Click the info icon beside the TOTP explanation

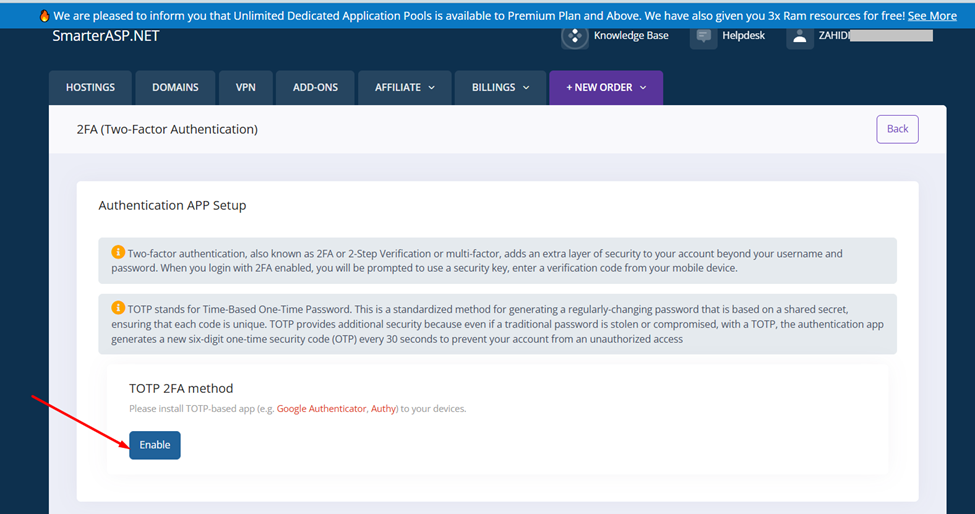click(118, 308)
